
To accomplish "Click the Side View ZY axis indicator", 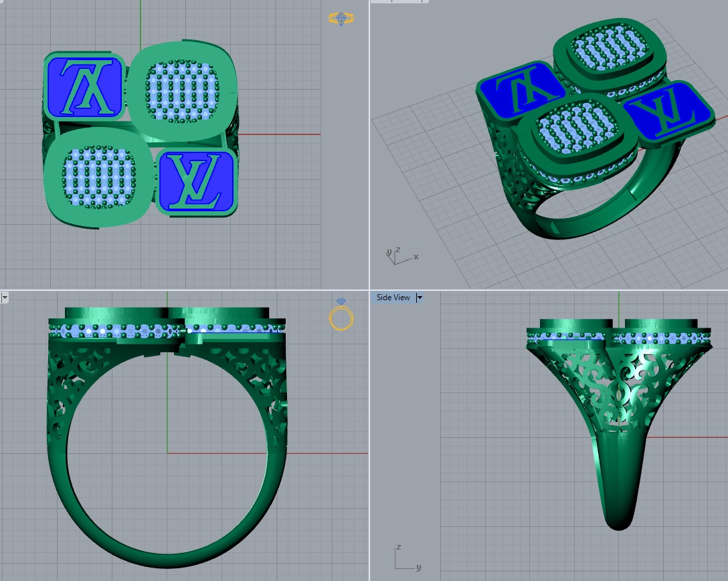I will 407,558.
